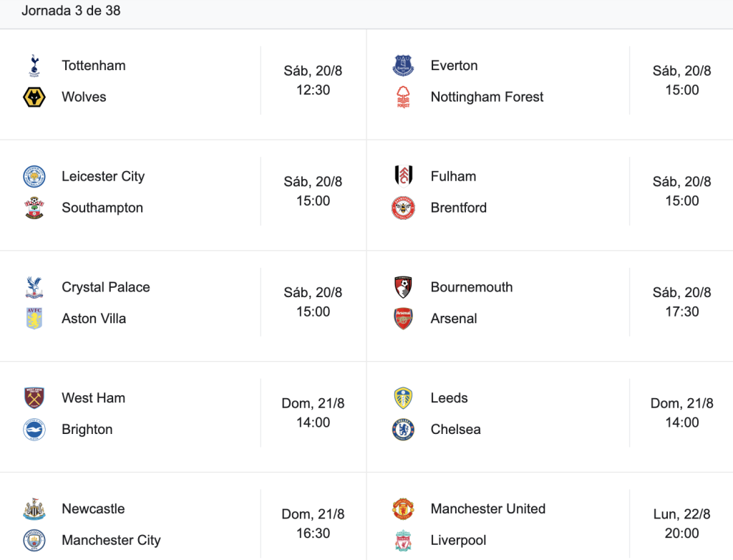Click the Chelsea club crest
The image size is (733, 560).
403,430
